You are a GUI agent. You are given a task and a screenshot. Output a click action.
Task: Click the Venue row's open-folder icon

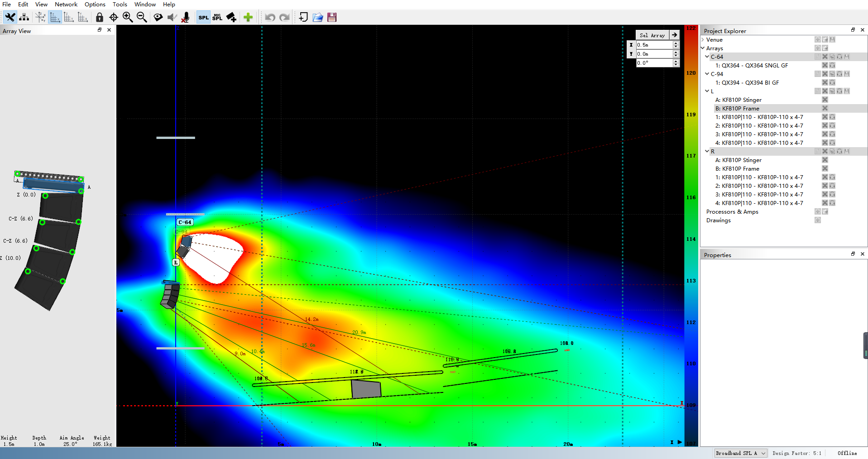[825, 39]
